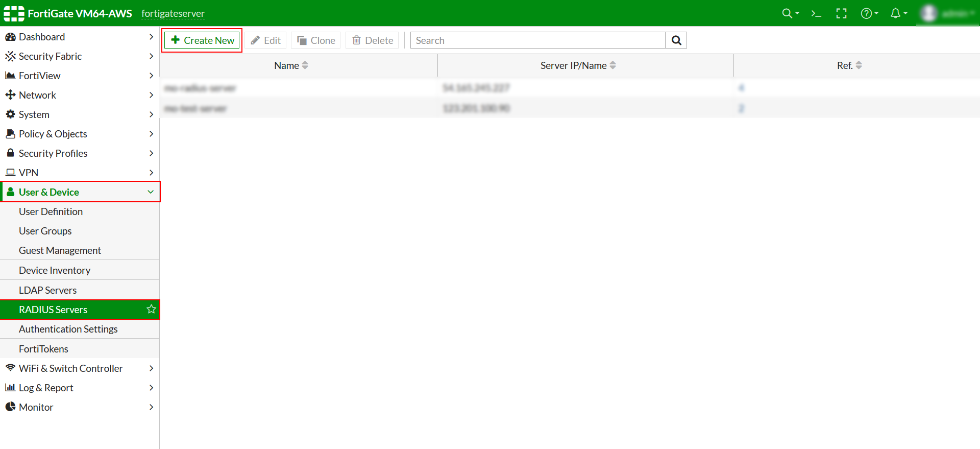
Task: Click the User & Device person icon
Action: (10, 192)
